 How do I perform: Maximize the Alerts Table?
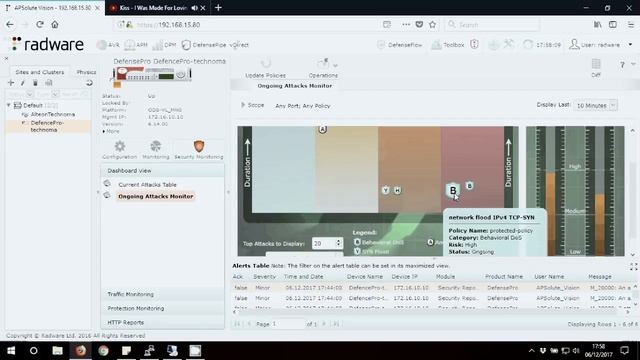click(633, 267)
